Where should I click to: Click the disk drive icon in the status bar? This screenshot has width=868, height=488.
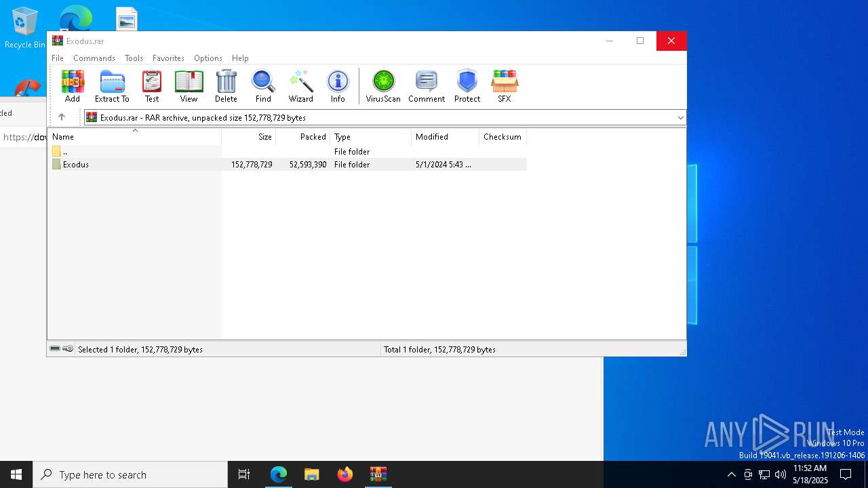point(55,349)
